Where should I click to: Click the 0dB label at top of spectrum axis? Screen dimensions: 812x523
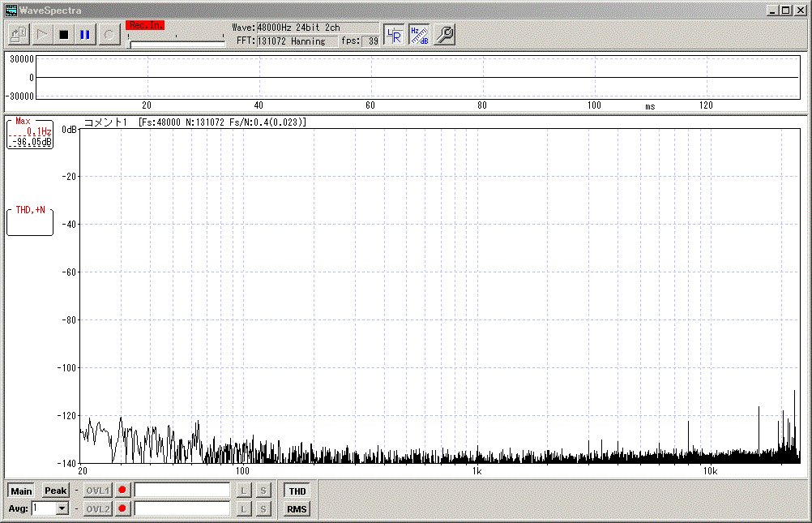[x=70, y=130]
